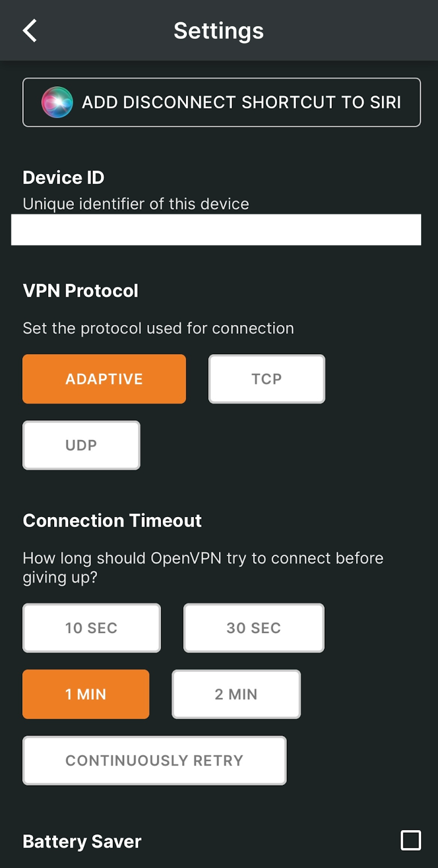The height and width of the screenshot is (868, 438).
Task: Pick the 30 SEC timeout option
Action: coord(254,628)
